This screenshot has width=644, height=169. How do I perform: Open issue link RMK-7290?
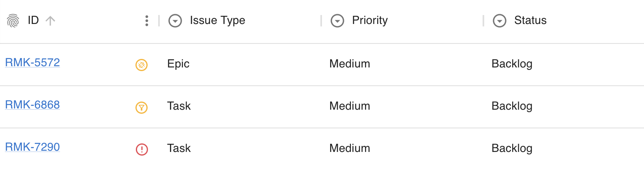(x=32, y=147)
